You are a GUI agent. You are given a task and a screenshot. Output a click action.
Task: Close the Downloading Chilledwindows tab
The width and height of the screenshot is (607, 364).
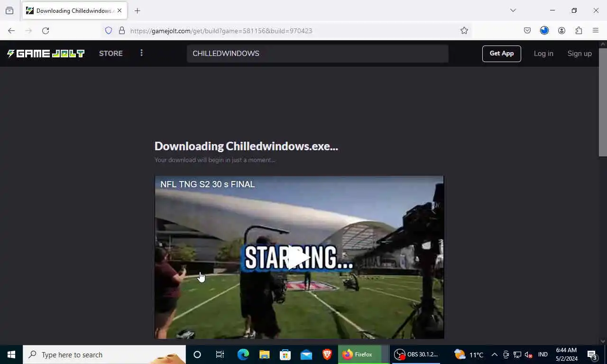click(x=120, y=10)
